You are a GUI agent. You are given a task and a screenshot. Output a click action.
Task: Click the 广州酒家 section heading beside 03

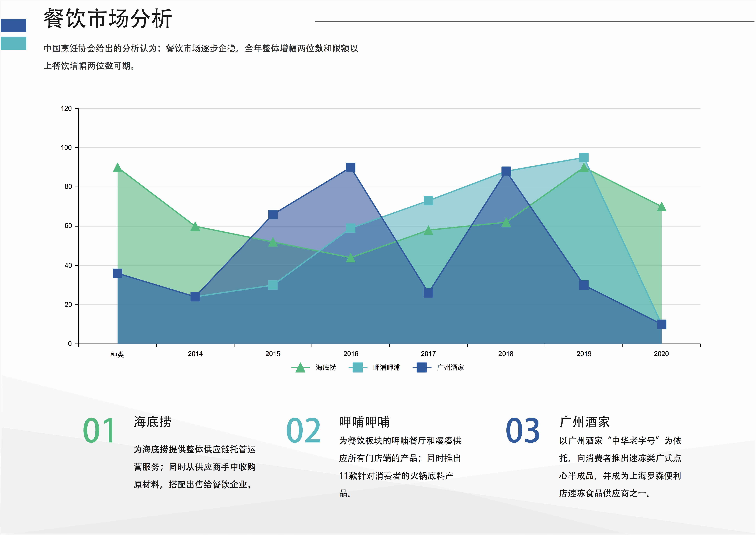coord(584,422)
